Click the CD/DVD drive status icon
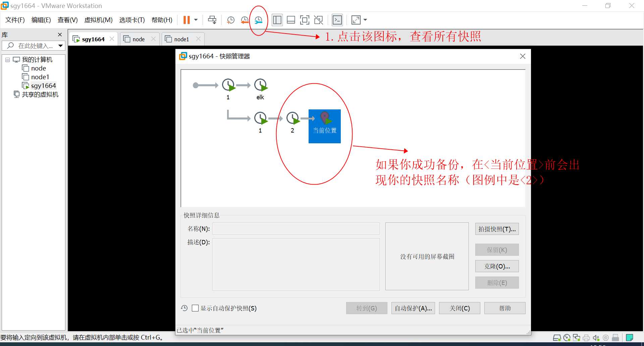The height and width of the screenshot is (346, 644). (x=567, y=338)
